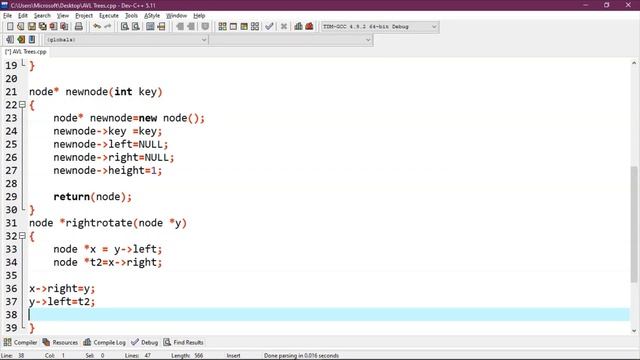Click the Stop execution X icon

pyautogui.click(x=284, y=27)
